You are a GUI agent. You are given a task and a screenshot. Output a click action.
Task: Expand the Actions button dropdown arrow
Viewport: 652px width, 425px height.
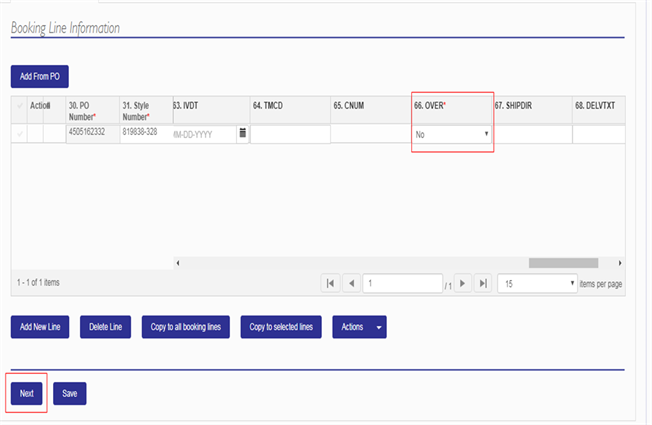tap(379, 328)
